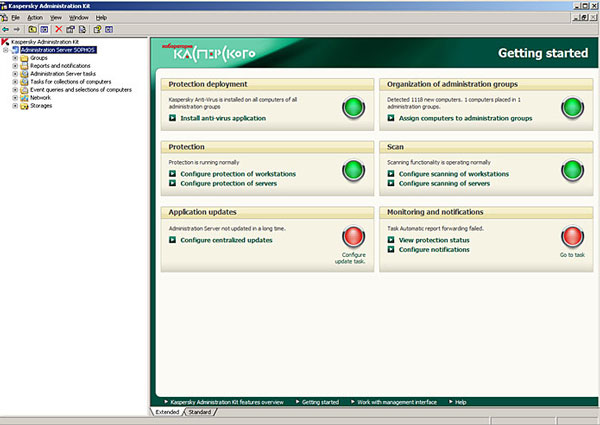Screen dimensions: 600x425
Task: Click arrow icon beside View protection status
Action: (x=391, y=239)
